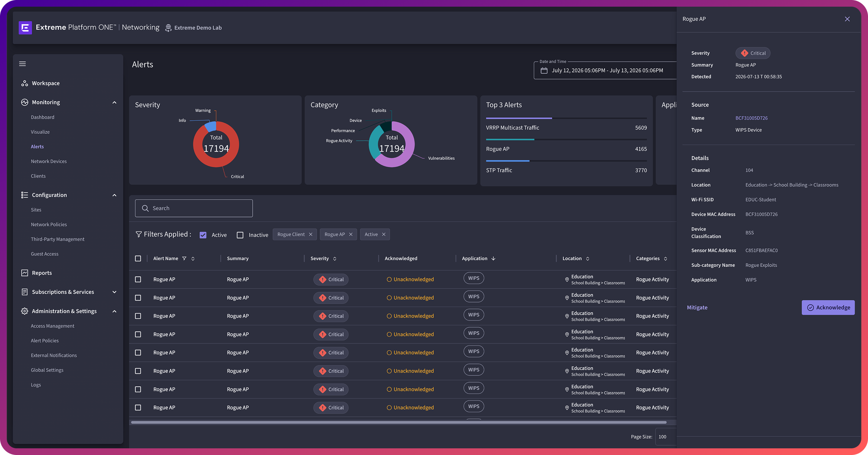Viewport: 868px width, 455px height.
Task: Collapse the Configuration section chevron
Action: (x=114, y=195)
